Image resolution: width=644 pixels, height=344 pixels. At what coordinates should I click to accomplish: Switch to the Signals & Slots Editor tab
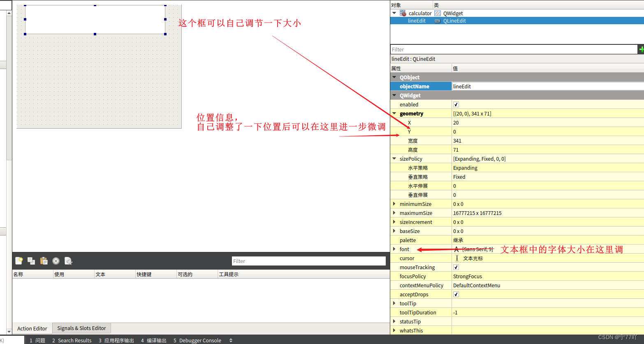tap(81, 328)
